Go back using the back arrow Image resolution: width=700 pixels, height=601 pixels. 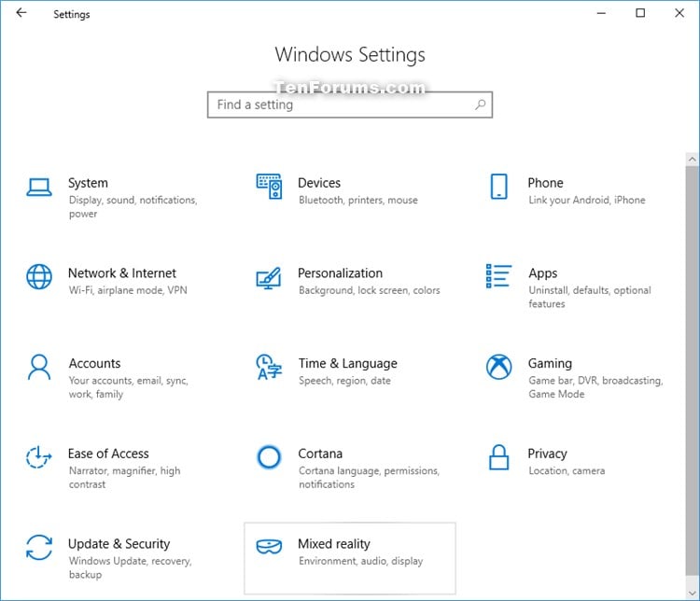21,13
